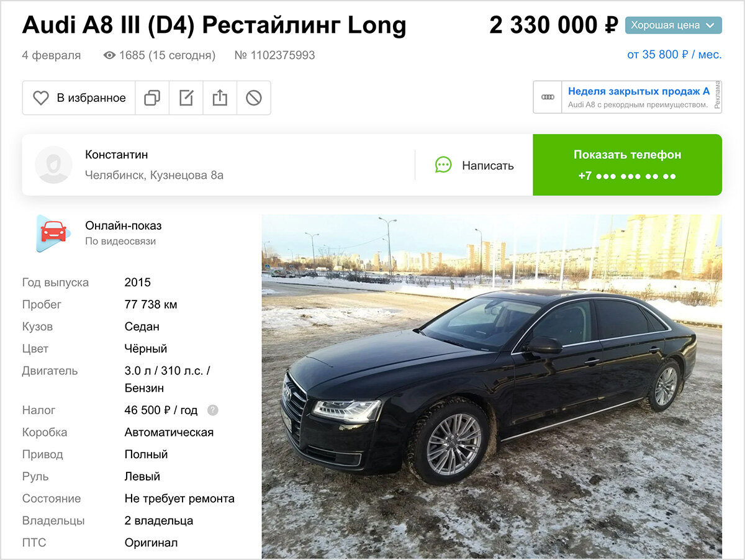Click the Audi logo in the ad banner

(x=548, y=97)
